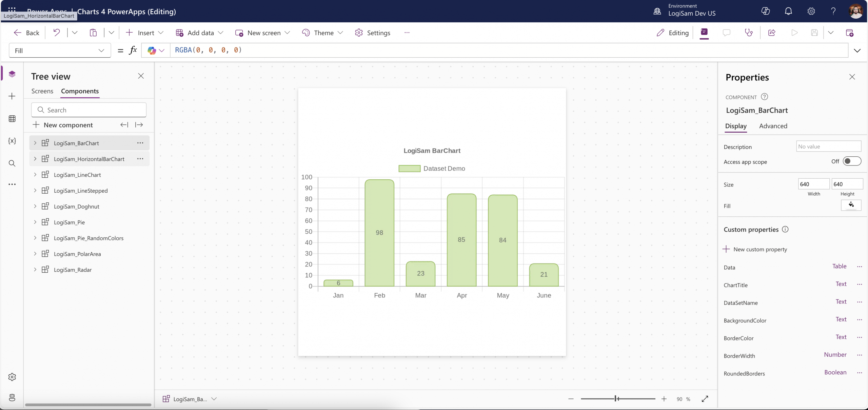Open the Publish icon in toolbar
The image size is (868, 410).
849,33
